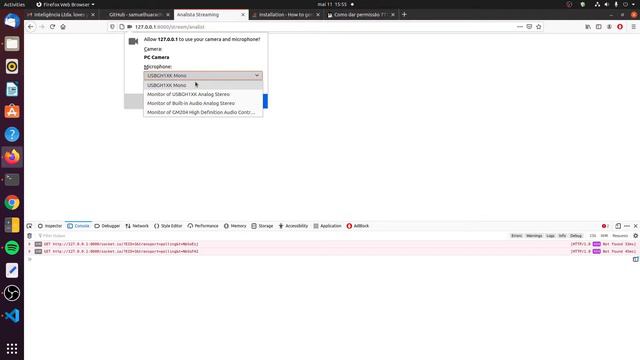Viewport: 640px width, 360px height.
Task: Pick an element with DevTools picker
Action: 29,226
